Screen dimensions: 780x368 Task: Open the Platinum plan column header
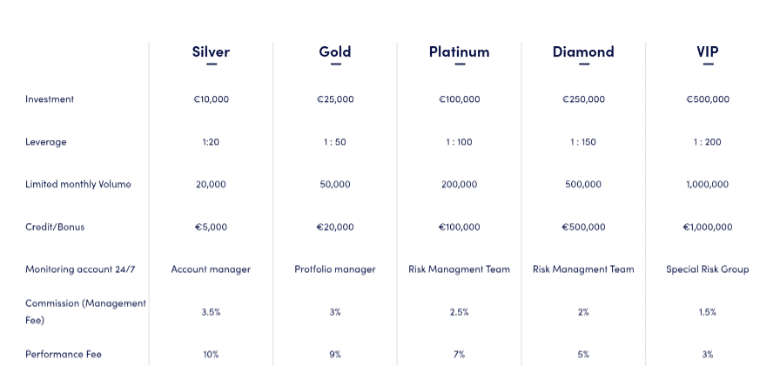click(459, 52)
